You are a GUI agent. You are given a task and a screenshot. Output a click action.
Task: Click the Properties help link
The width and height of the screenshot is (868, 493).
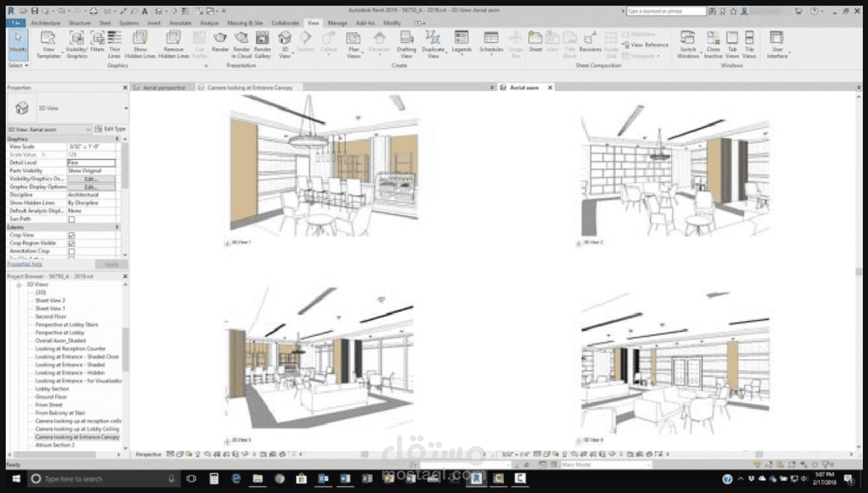point(25,264)
